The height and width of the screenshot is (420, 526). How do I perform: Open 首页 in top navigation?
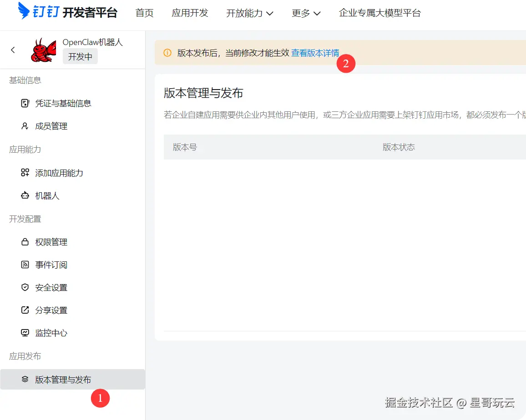pos(144,13)
